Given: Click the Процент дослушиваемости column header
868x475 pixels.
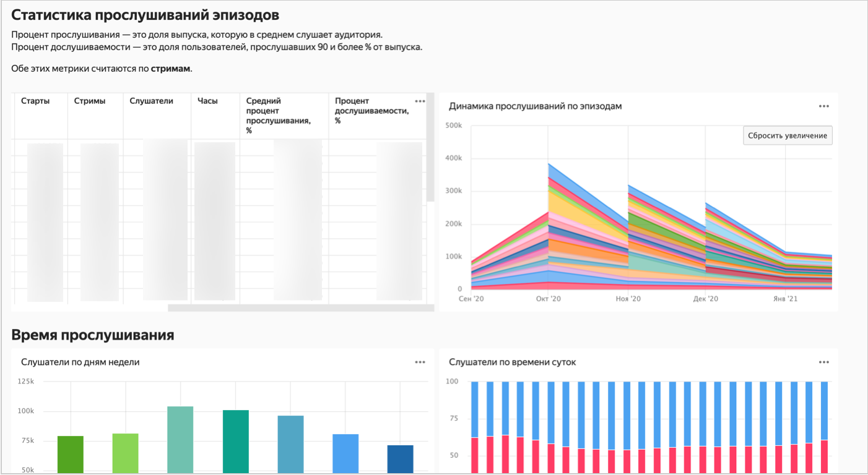Looking at the screenshot, I should pyautogui.click(x=371, y=111).
